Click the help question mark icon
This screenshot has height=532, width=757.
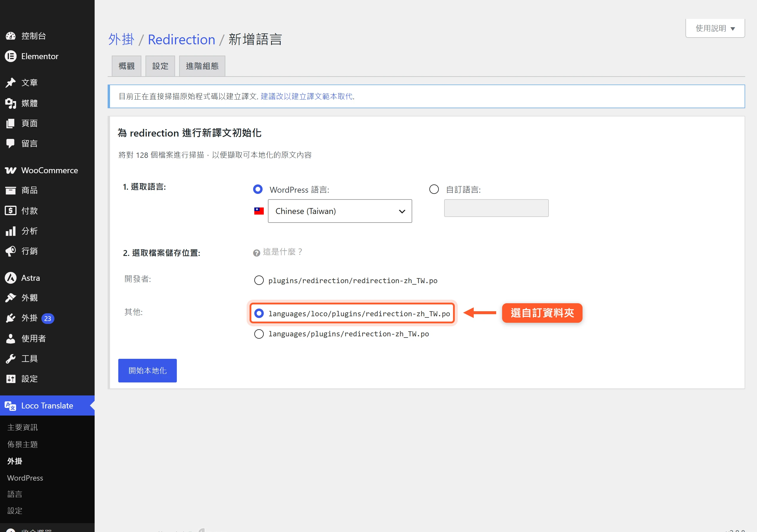256,253
